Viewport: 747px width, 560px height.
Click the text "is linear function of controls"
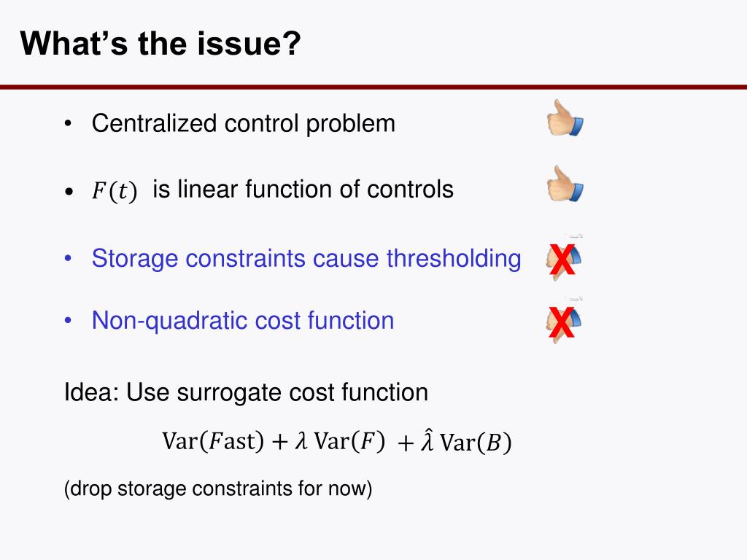point(303,189)
